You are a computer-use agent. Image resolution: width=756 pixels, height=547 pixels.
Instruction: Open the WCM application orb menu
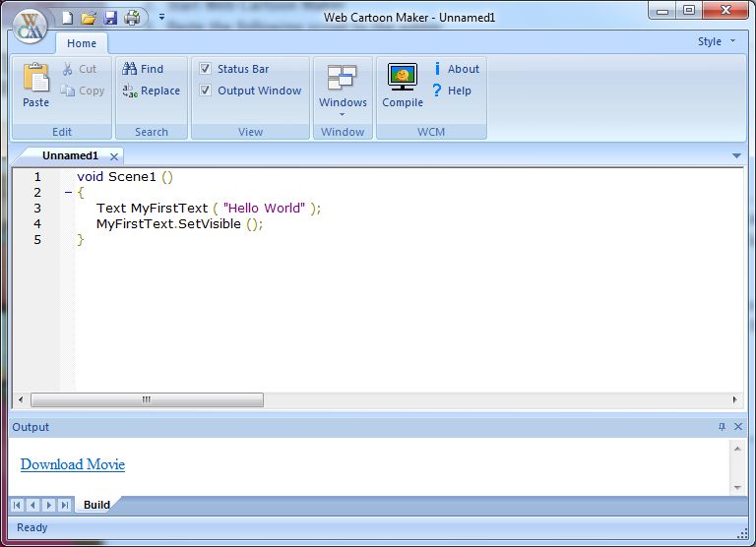tap(30, 26)
